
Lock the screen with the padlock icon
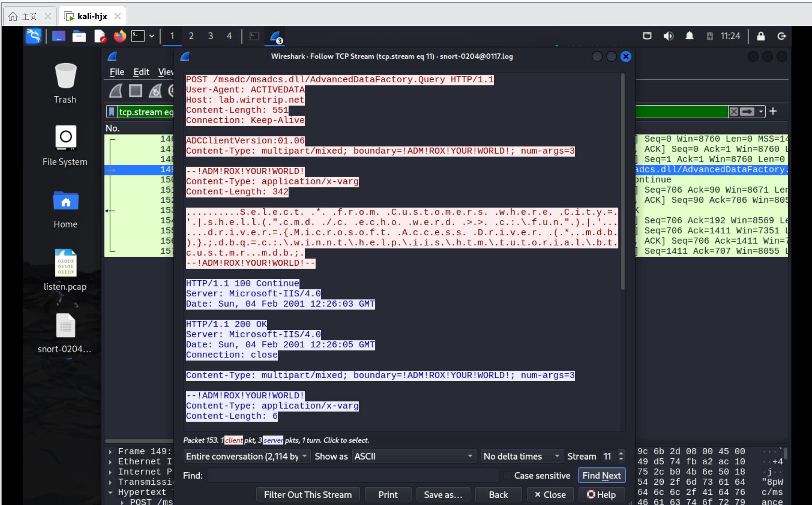point(761,36)
